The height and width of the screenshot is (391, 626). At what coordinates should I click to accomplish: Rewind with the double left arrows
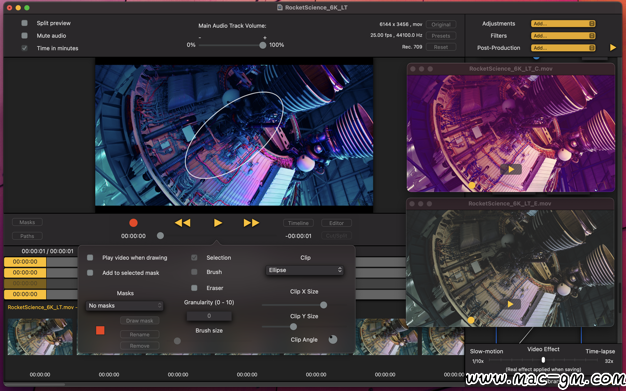tap(182, 223)
